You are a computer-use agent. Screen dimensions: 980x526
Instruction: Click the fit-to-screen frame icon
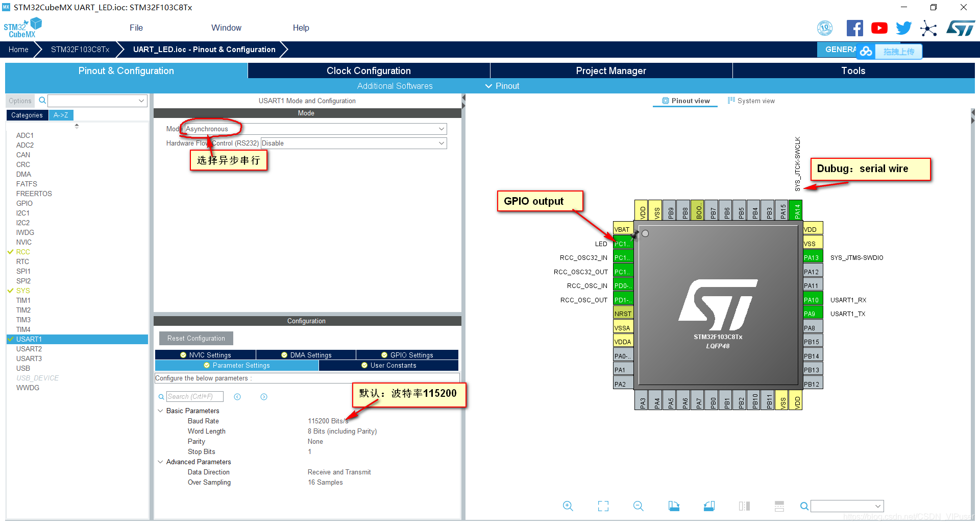coord(603,506)
